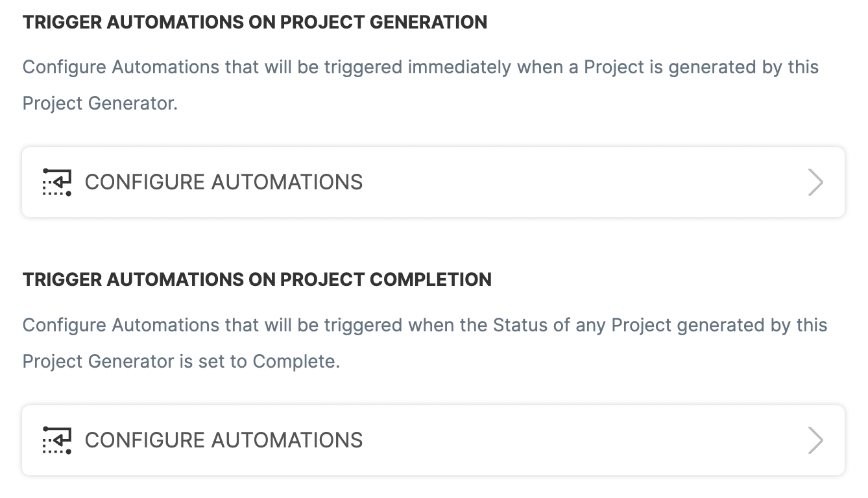The width and height of the screenshot is (868, 498).
Task: Expand the chevron arrow in the Project Completion automations row
Action: click(815, 440)
